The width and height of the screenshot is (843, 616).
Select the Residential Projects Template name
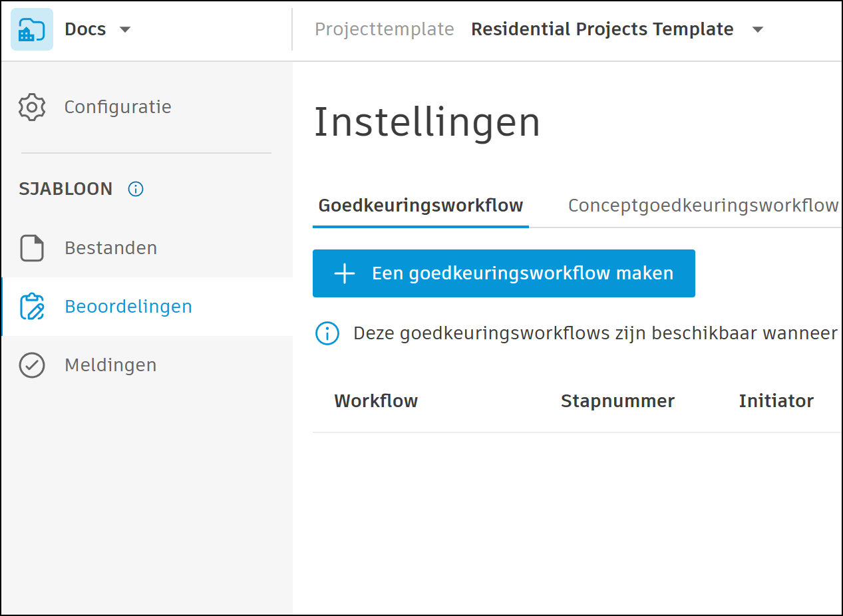(602, 30)
